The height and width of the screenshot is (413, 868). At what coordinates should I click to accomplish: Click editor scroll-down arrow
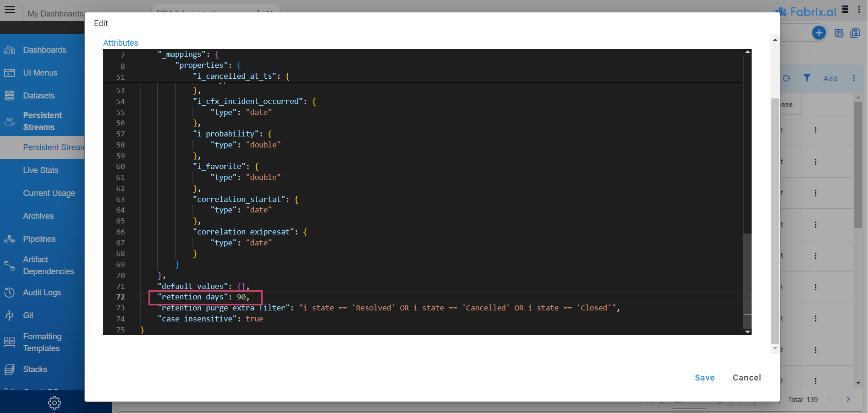click(747, 332)
